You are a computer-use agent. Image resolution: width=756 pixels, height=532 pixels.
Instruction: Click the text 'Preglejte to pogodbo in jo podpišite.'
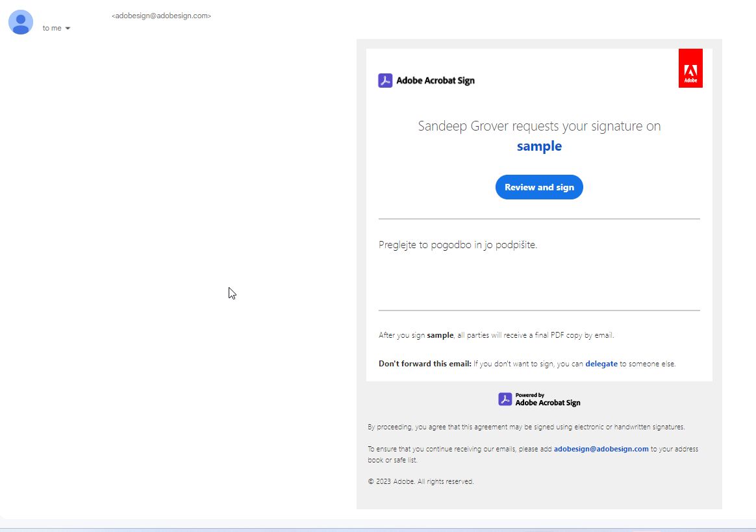pos(457,245)
